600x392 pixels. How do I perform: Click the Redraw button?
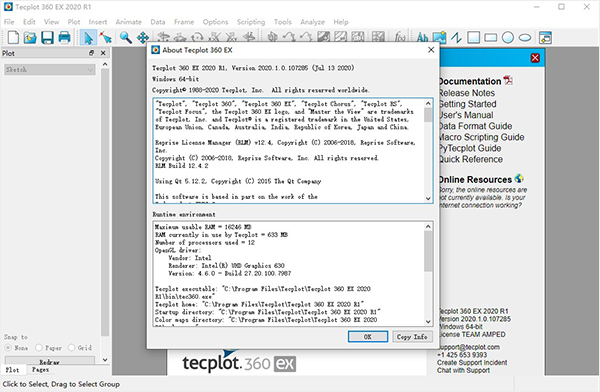tap(50, 361)
